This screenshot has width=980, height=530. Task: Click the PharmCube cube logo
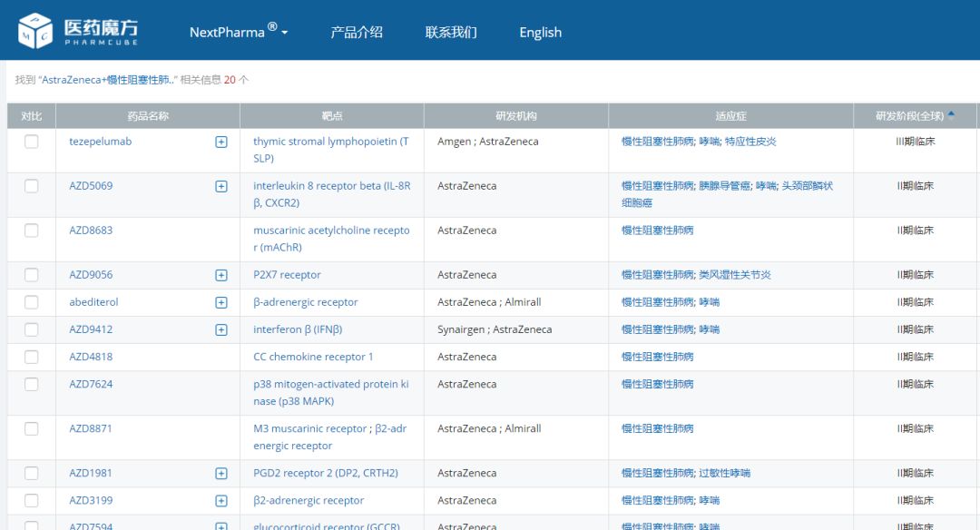coord(35,31)
